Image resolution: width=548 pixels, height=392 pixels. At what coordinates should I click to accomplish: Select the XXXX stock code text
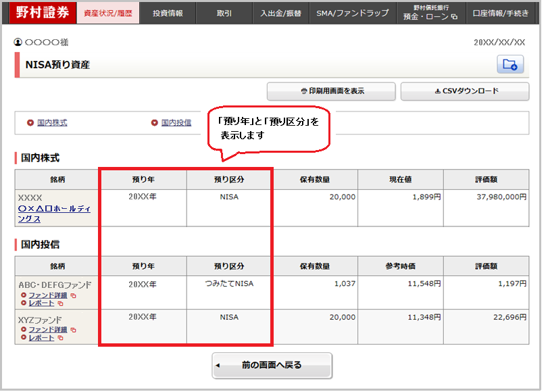[x=30, y=197]
